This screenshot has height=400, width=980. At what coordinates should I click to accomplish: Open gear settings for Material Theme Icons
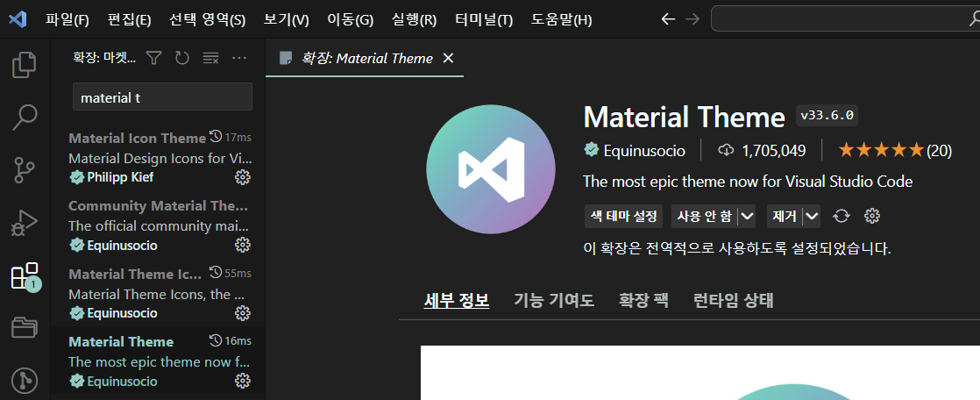(242, 313)
